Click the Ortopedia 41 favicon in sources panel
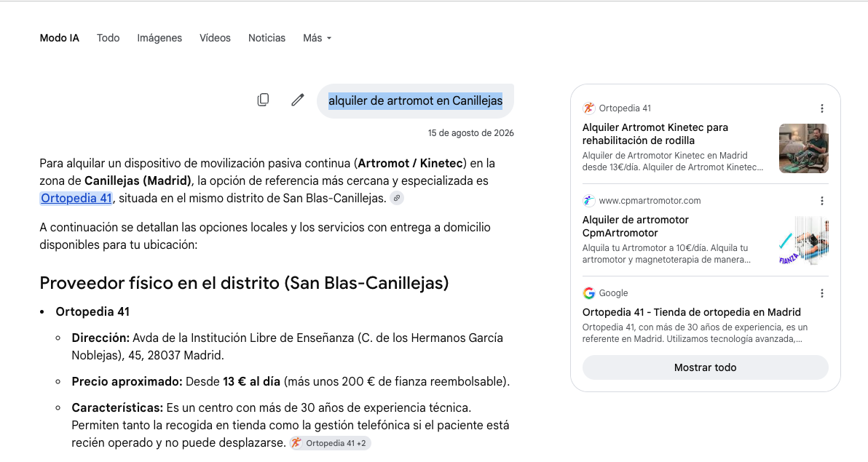868x462 pixels. point(588,108)
